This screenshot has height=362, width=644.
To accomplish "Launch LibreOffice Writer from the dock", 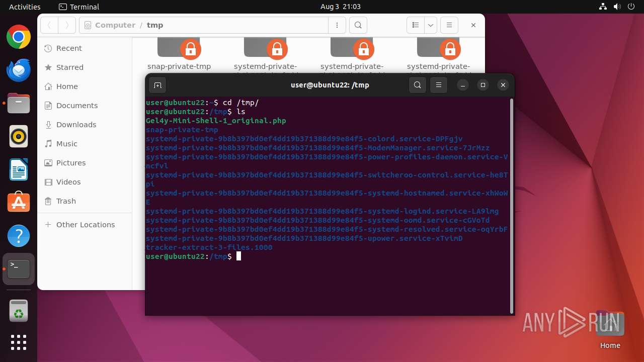I will (19, 169).
